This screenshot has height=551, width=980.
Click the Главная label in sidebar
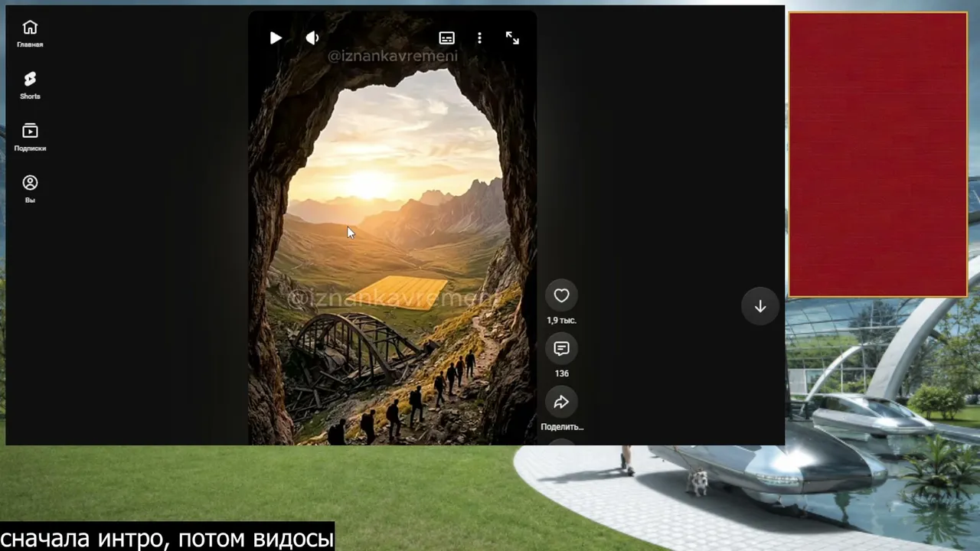click(30, 44)
